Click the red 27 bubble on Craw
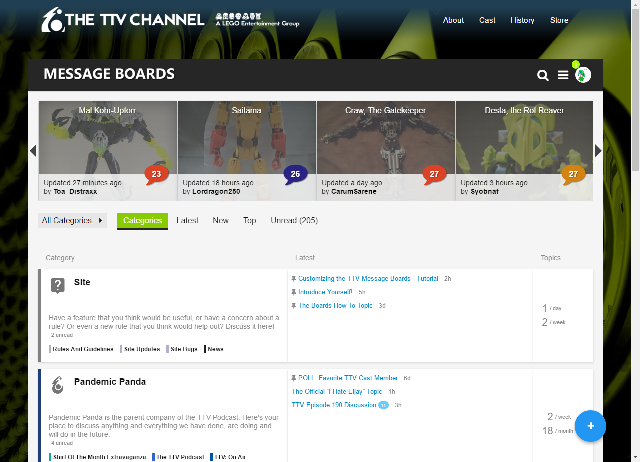The width and height of the screenshot is (640, 462). point(434,175)
